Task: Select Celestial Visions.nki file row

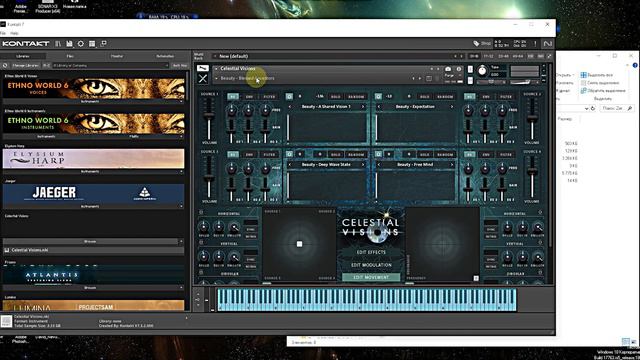Action: [x=93, y=250]
